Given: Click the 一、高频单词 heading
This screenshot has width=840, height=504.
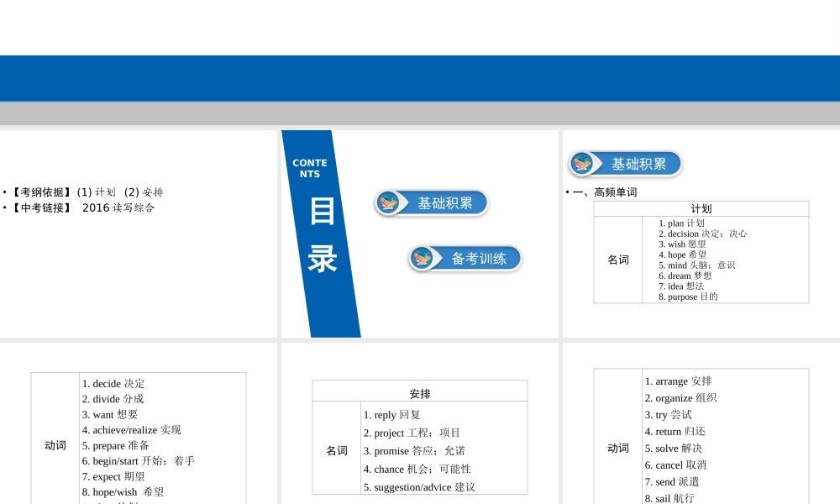Looking at the screenshot, I should coord(605,192).
